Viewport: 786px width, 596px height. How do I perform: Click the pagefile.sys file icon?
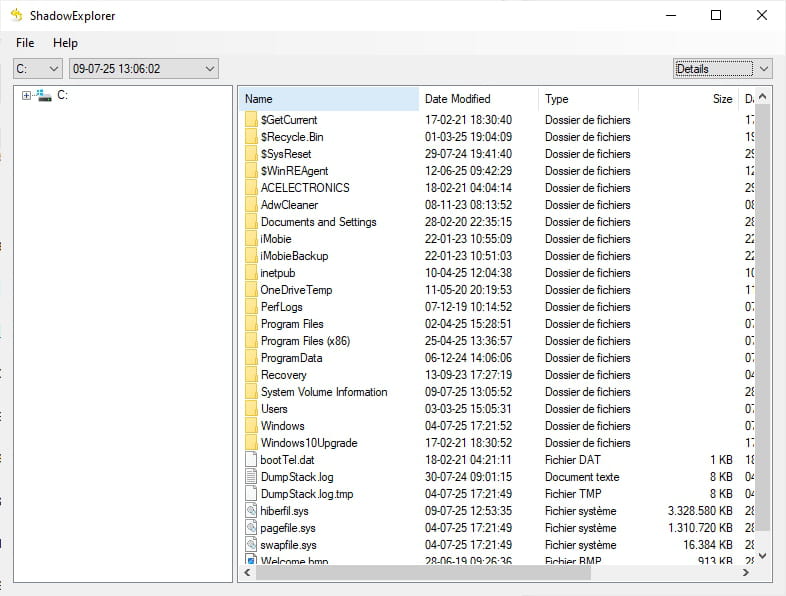[251, 528]
